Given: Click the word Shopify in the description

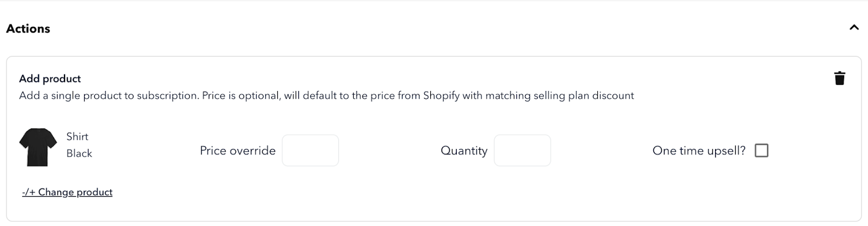Looking at the screenshot, I should point(441,96).
